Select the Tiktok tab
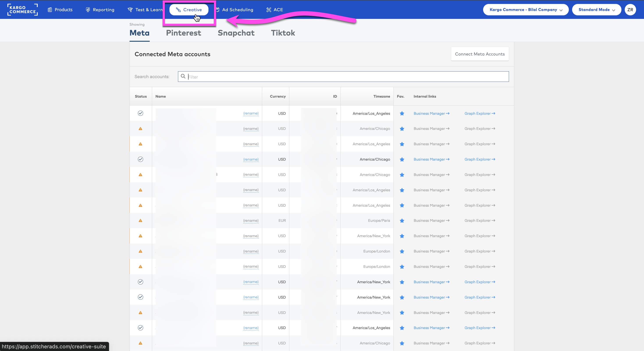 coord(283,33)
